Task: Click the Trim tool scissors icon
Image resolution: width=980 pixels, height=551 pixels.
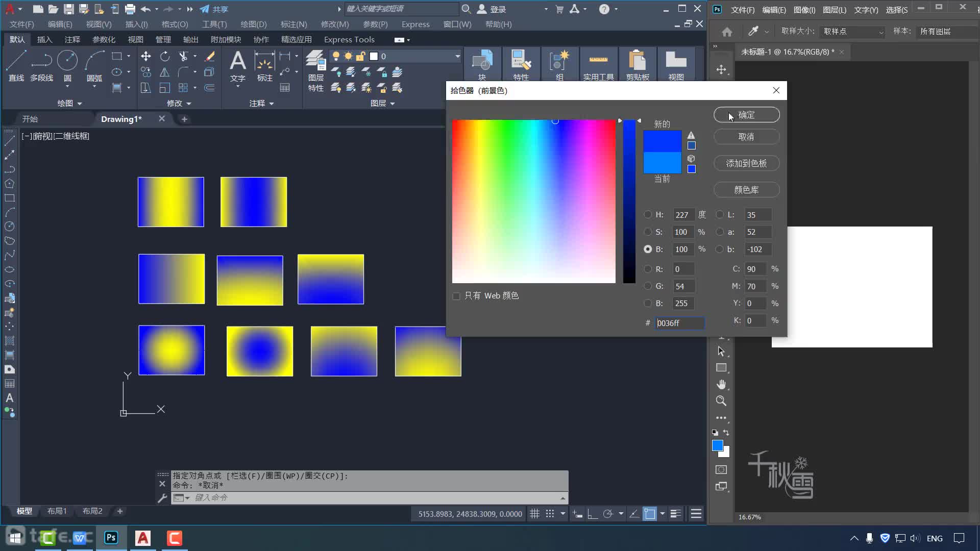Action: pos(183,56)
